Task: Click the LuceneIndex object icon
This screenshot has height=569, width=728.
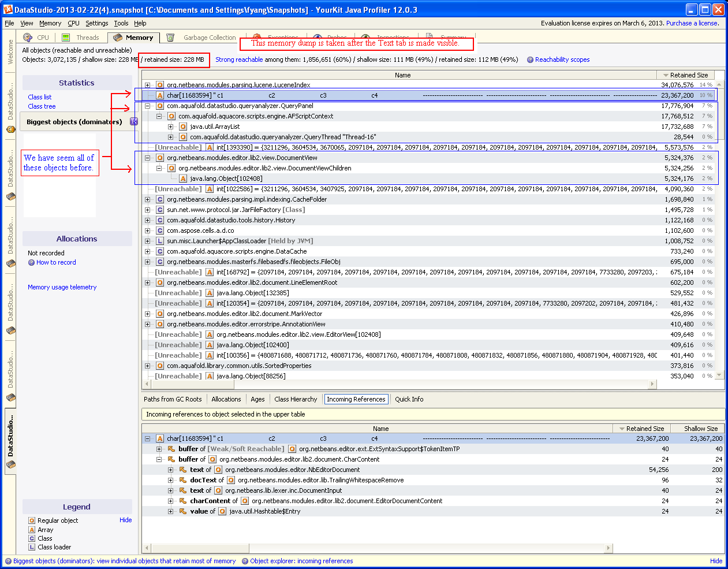Action: click(x=160, y=85)
